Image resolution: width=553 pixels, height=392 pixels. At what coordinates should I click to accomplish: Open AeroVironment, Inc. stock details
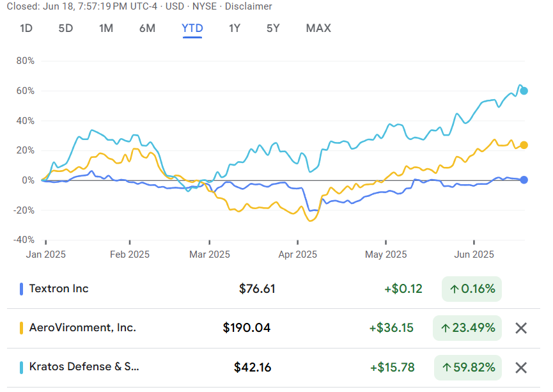pos(274,328)
